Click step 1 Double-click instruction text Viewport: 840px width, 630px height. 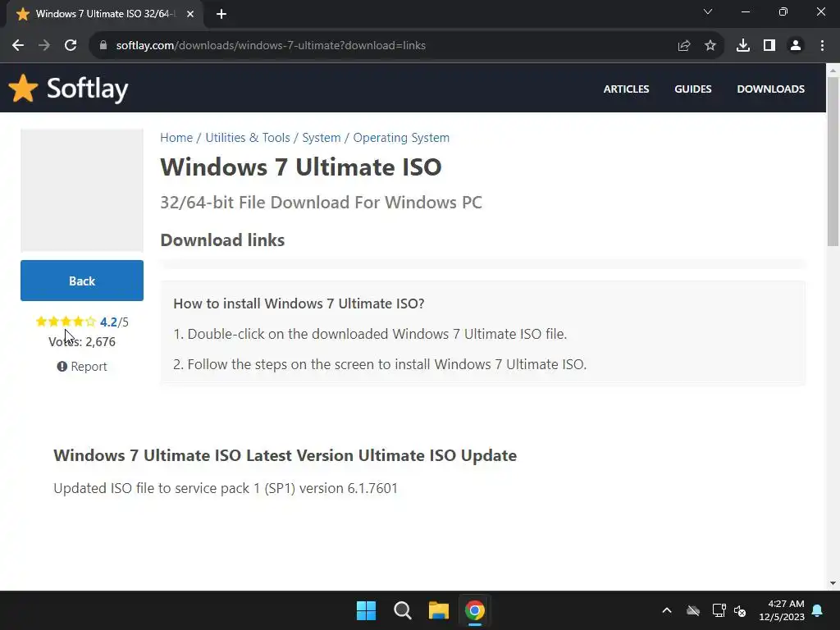[370, 335]
